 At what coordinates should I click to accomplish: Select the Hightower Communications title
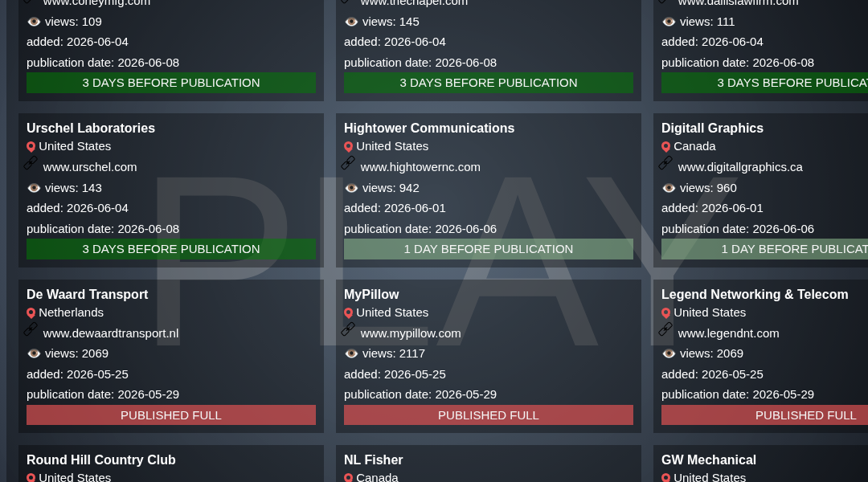pyautogui.click(x=429, y=128)
